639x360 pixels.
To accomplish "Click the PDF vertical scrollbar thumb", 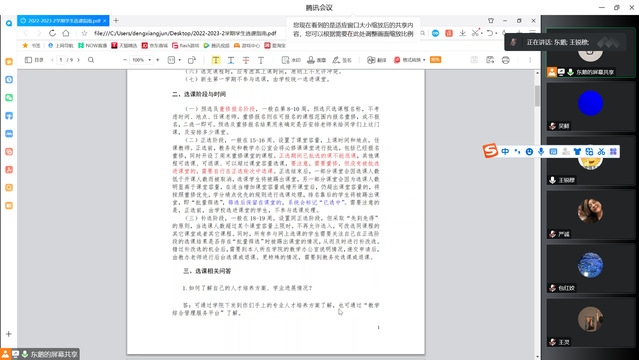I will [538, 96].
